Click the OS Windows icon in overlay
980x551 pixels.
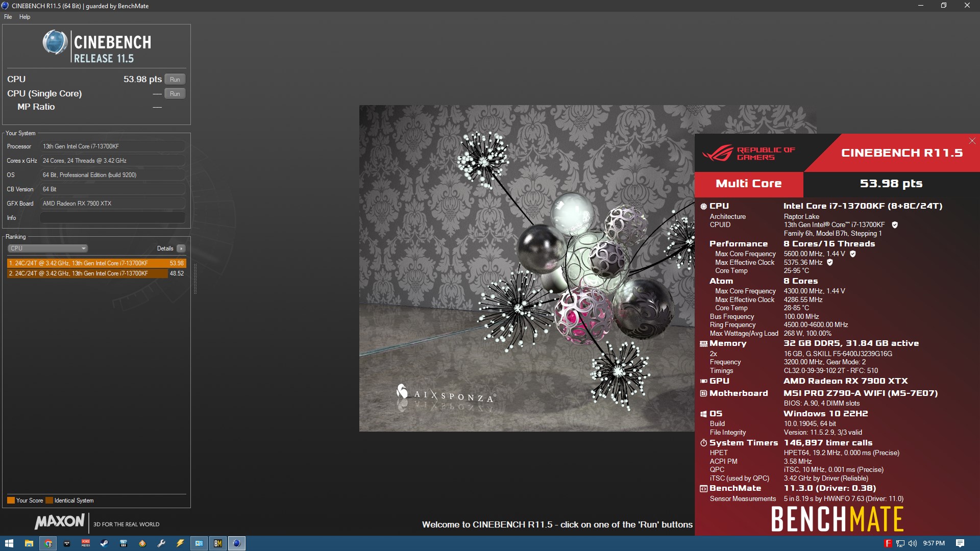tap(703, 414)
